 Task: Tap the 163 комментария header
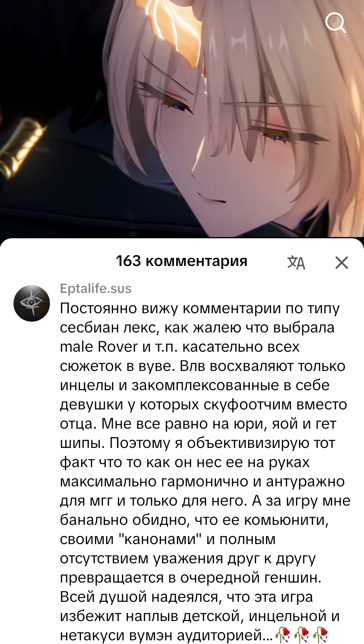[181, 261]
